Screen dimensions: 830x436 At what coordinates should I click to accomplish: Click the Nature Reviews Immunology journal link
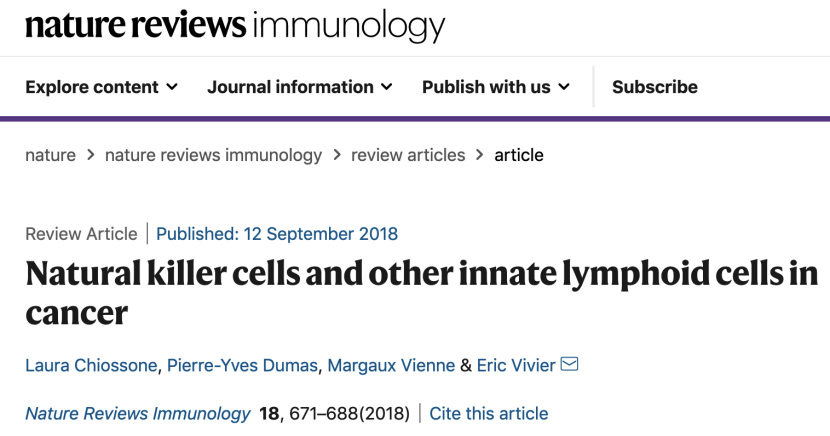pyautogui.click(x=138, y=414)
